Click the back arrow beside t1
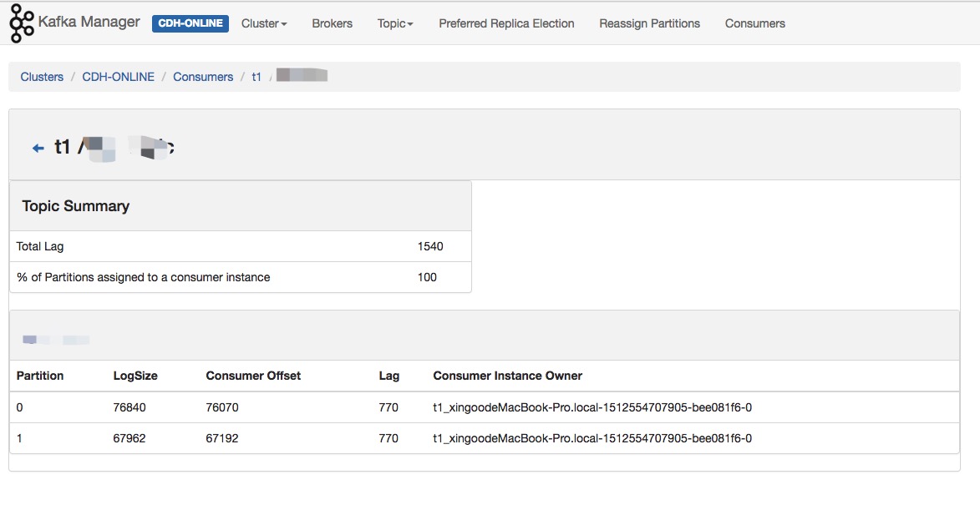The height and width of the screenshot is (510, 980). (x=38, y=148)
